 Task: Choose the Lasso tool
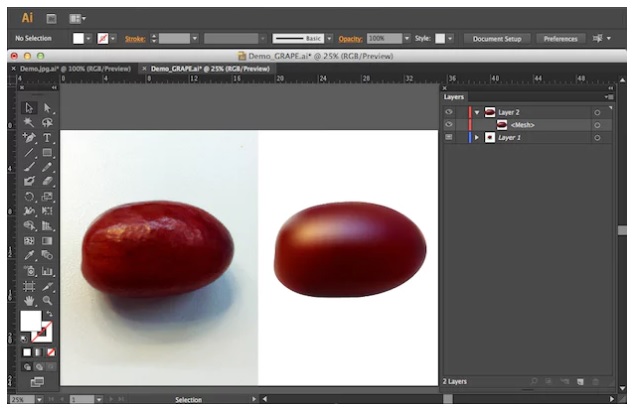[x=47, y=122]
